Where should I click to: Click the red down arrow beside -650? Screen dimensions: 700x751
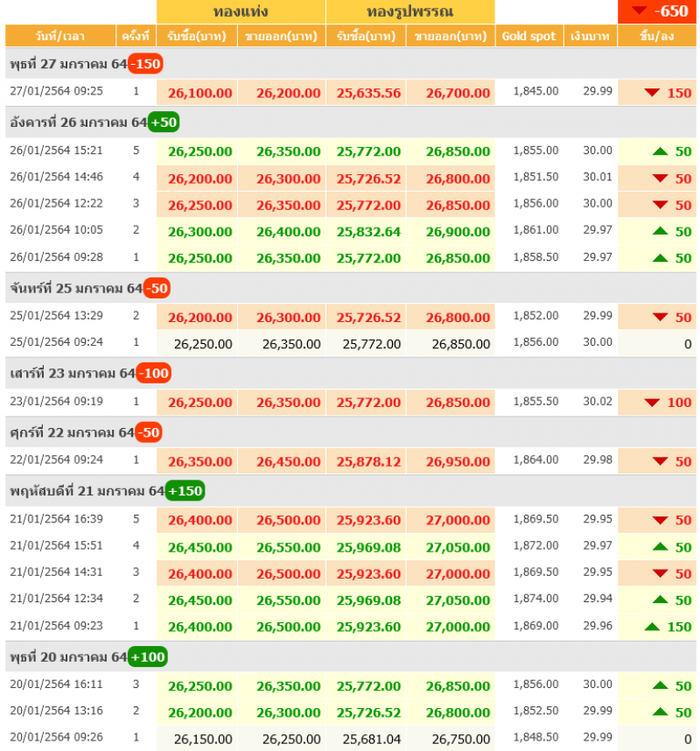tap(640, 11)
